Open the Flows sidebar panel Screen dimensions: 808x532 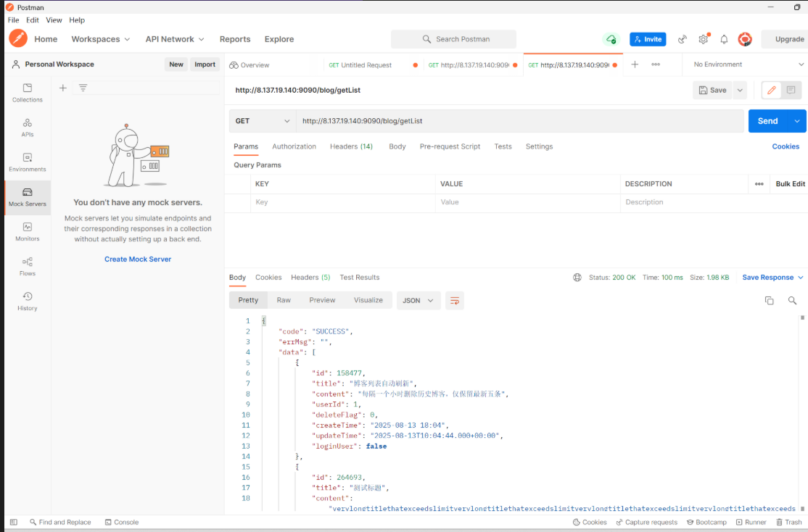tap(28, 267)
